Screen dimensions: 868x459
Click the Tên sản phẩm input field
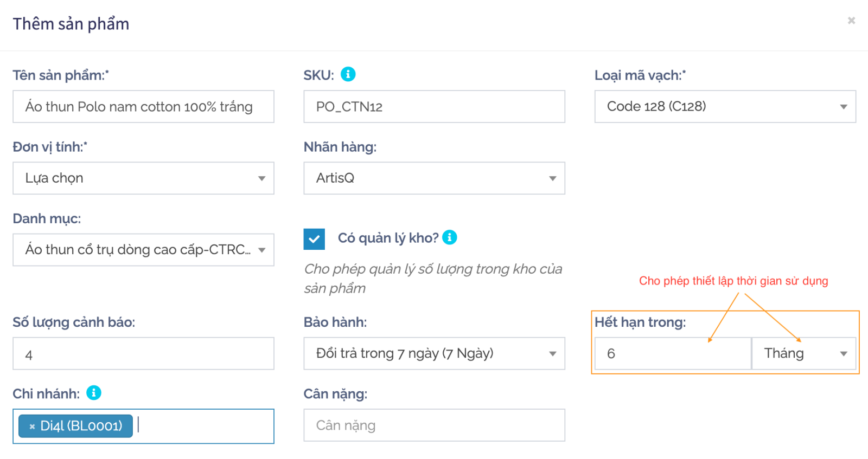click(143, 107)
